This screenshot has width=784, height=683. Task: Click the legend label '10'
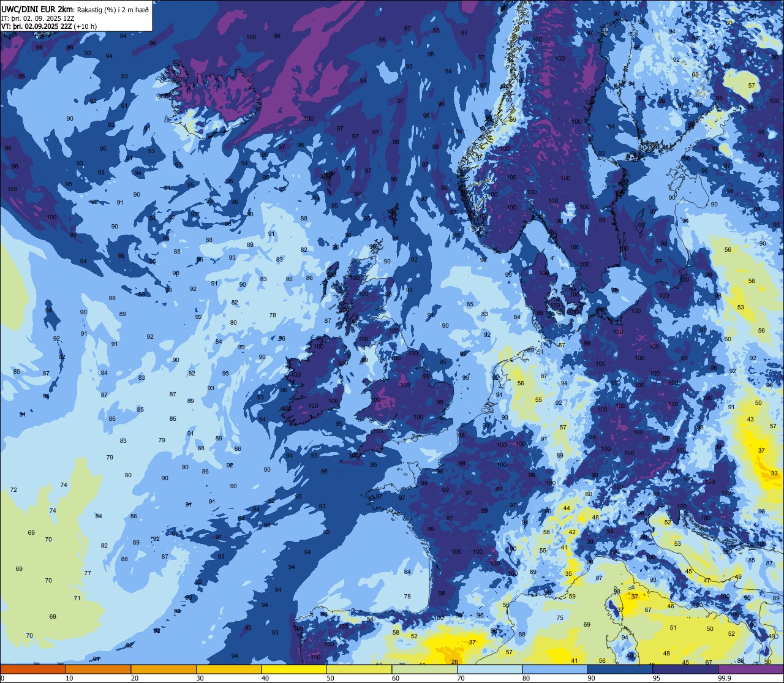(x=69, y=678)
